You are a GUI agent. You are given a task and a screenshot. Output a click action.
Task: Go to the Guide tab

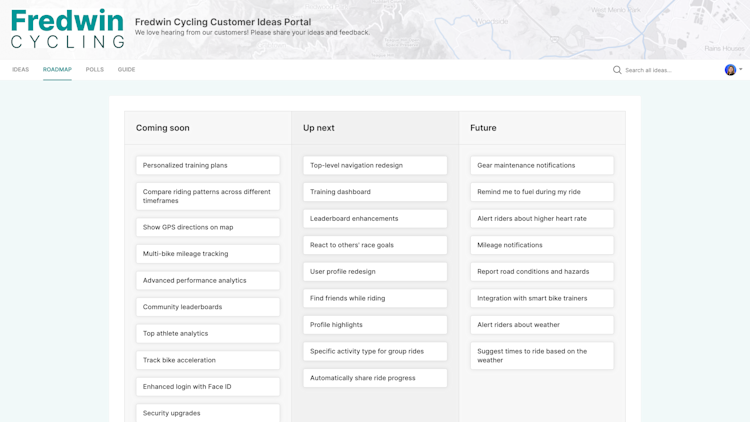pos(126,69)
